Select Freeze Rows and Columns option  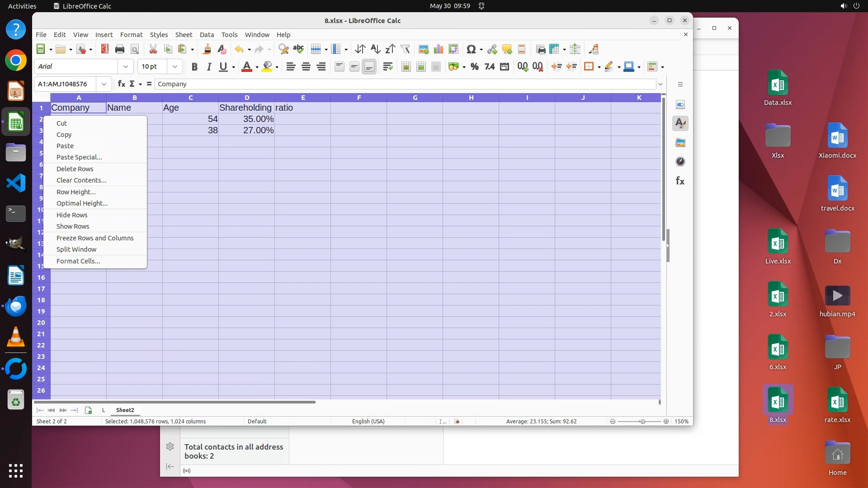[x=95, y=238]
